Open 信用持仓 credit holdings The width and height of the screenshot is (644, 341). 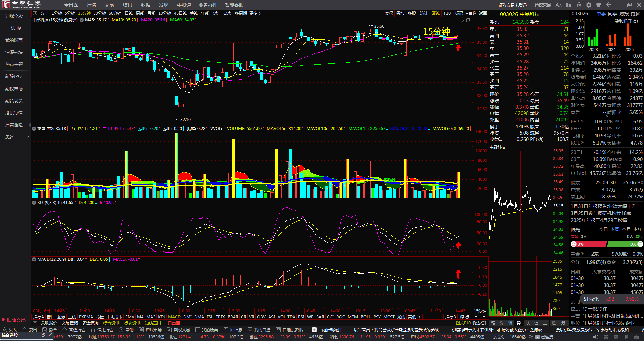102,330
